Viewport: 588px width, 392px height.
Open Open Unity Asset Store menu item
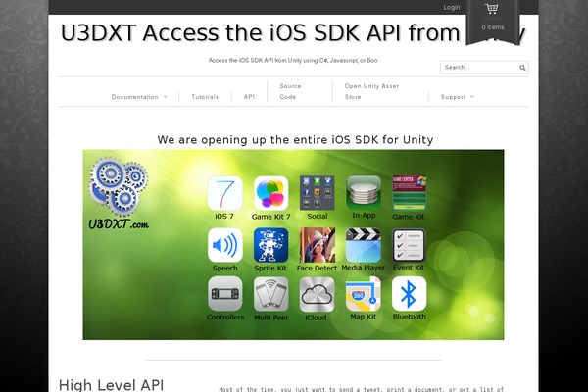371,91
